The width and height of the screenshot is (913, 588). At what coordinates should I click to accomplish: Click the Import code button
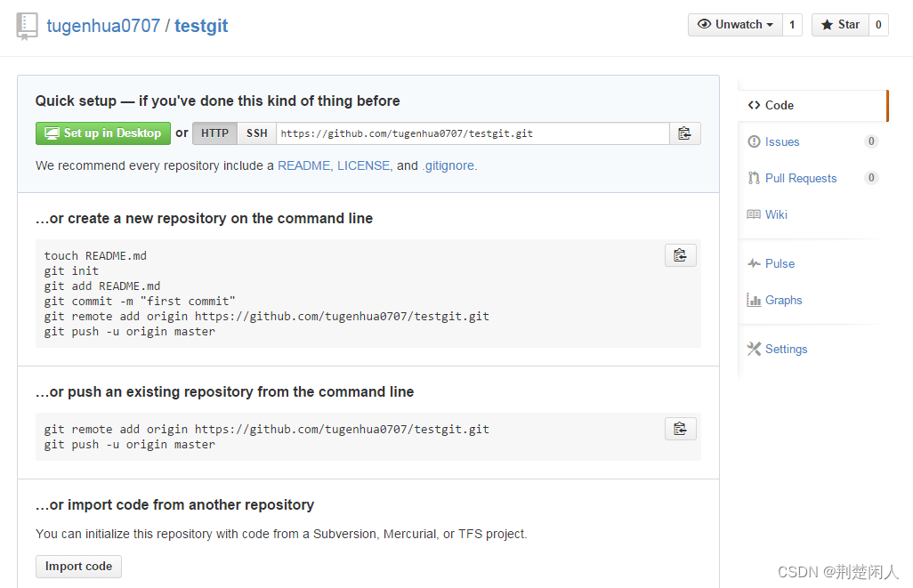coord(78,567)
